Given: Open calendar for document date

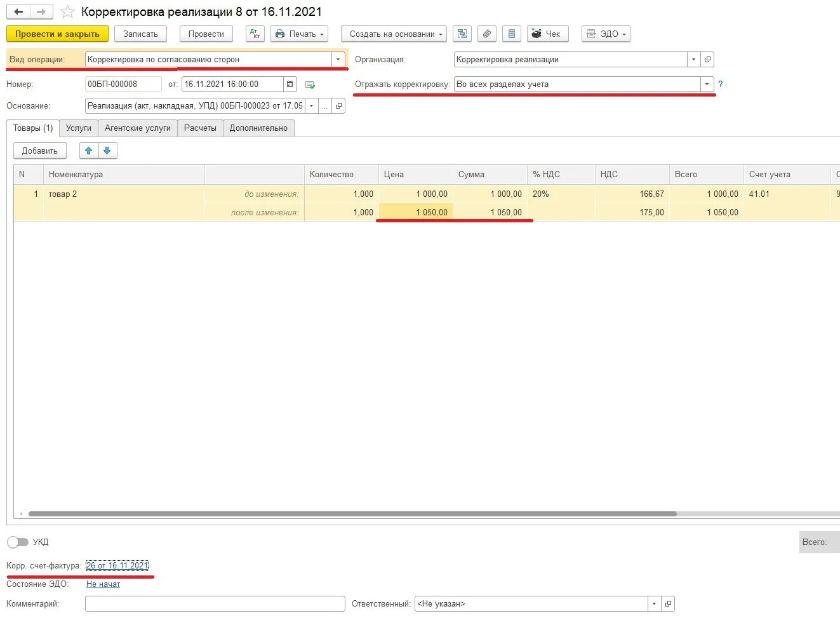Looking at the screenshot, I should point(290,84).
